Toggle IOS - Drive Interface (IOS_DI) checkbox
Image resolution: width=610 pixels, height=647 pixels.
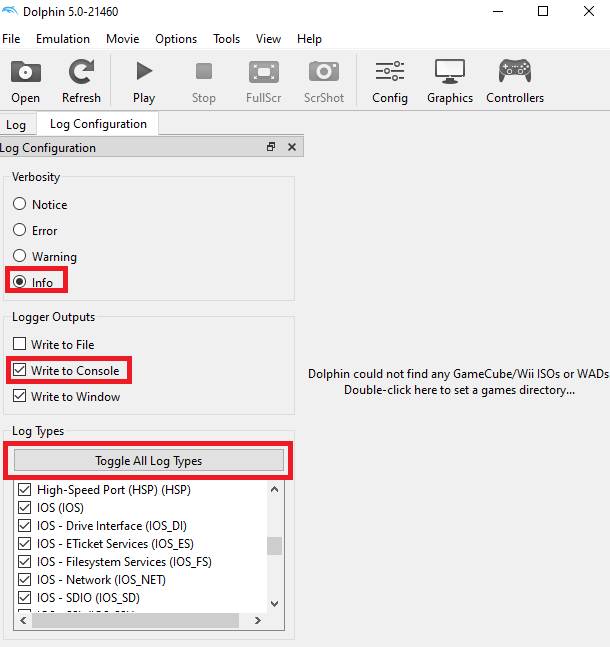point(25,526)
